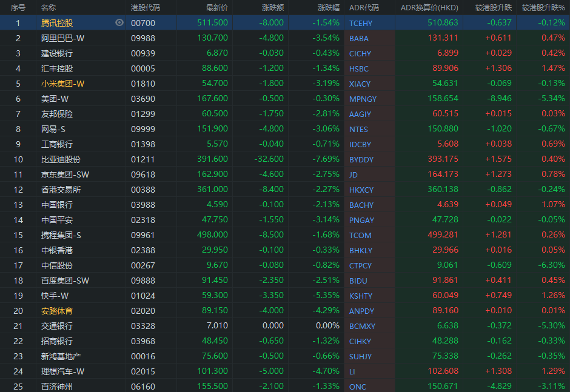Click the TCEHY ADR code

pyautogui.click(x=361, y=23)
